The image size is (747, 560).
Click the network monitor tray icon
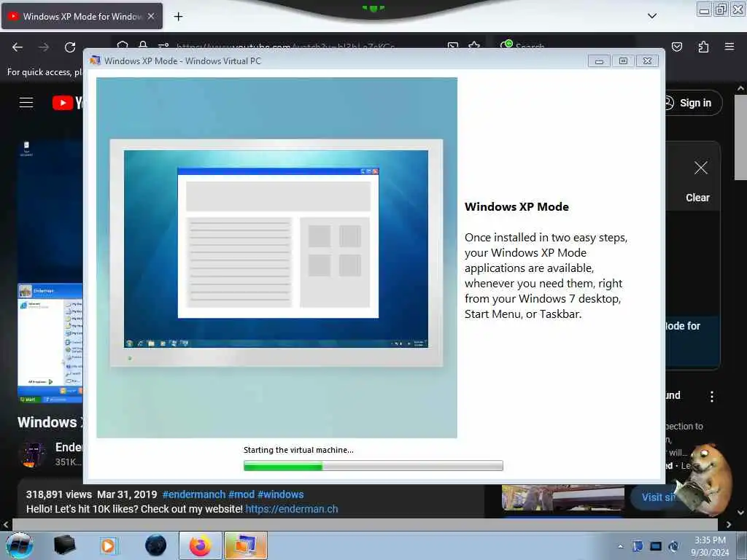pyautogui.click(x=656, y=546)
